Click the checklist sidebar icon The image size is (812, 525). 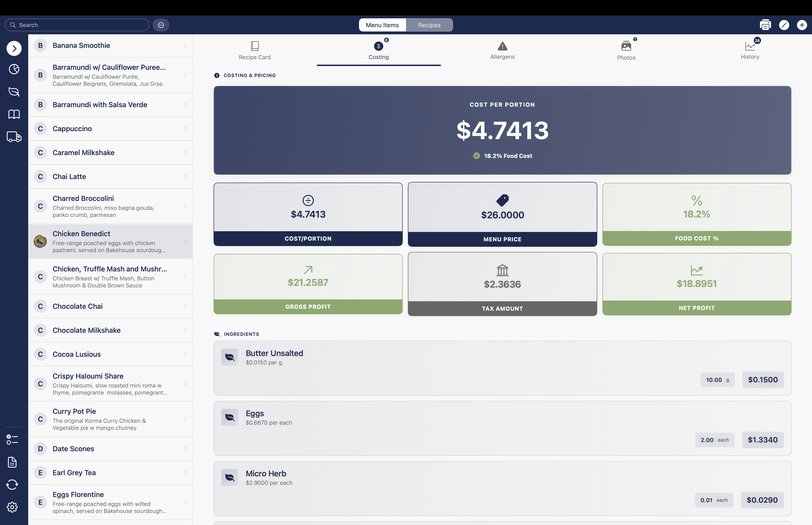click(x=12, y=439)
